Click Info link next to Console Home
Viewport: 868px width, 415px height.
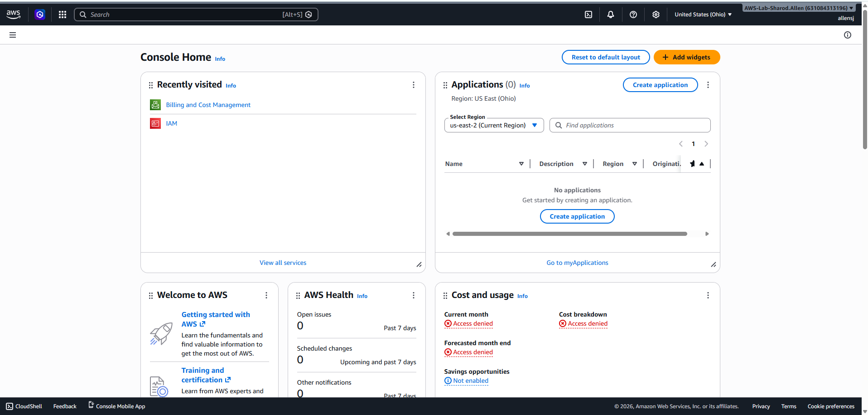[x=220, y=59]
